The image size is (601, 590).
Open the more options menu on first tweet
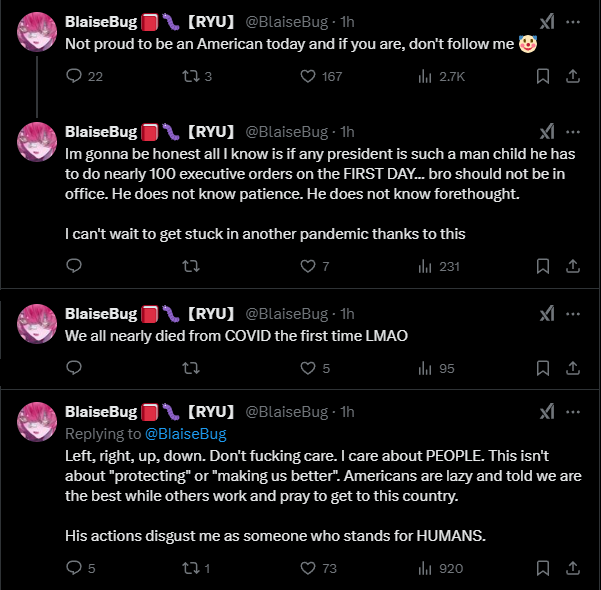[x=573, y=21]
